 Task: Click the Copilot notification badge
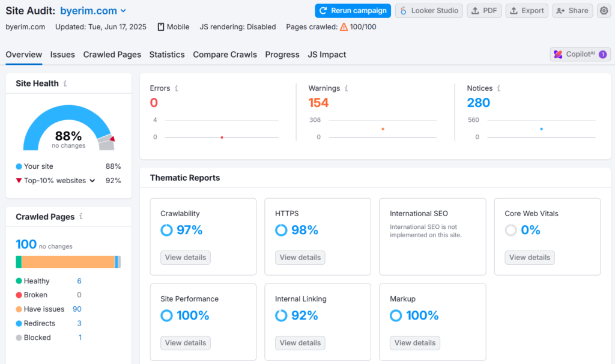click(603, 55)
